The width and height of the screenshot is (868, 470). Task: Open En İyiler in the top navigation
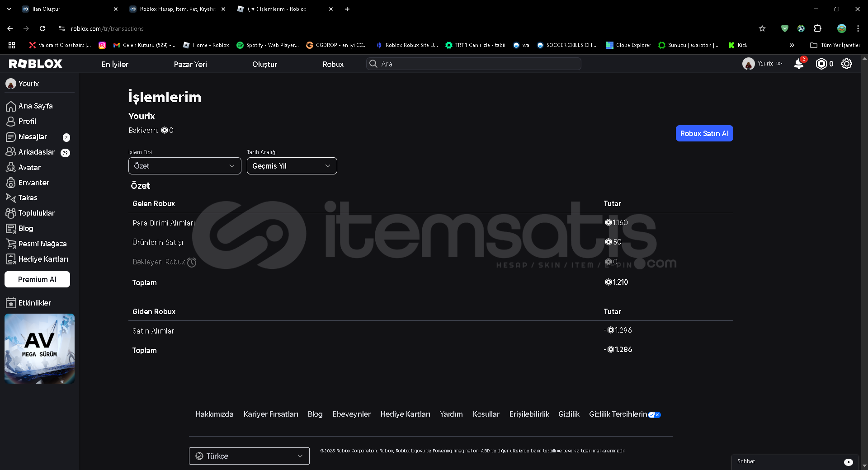(115, 64)
